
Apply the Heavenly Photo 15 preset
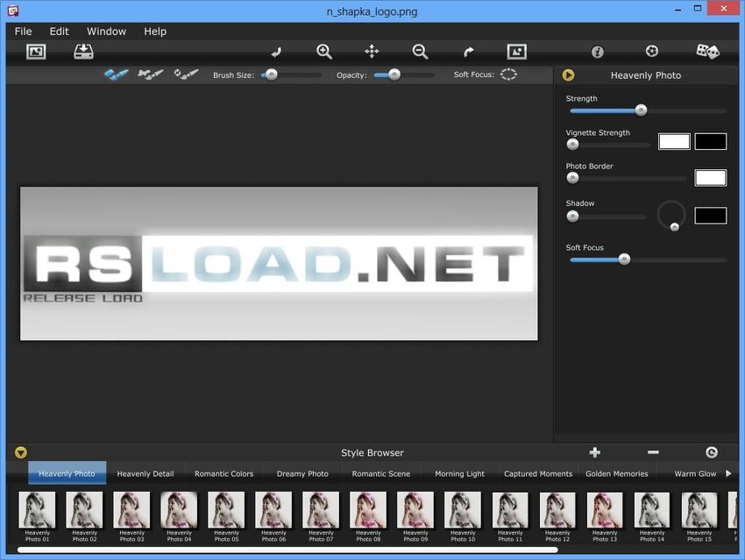(x=699, y=516)
